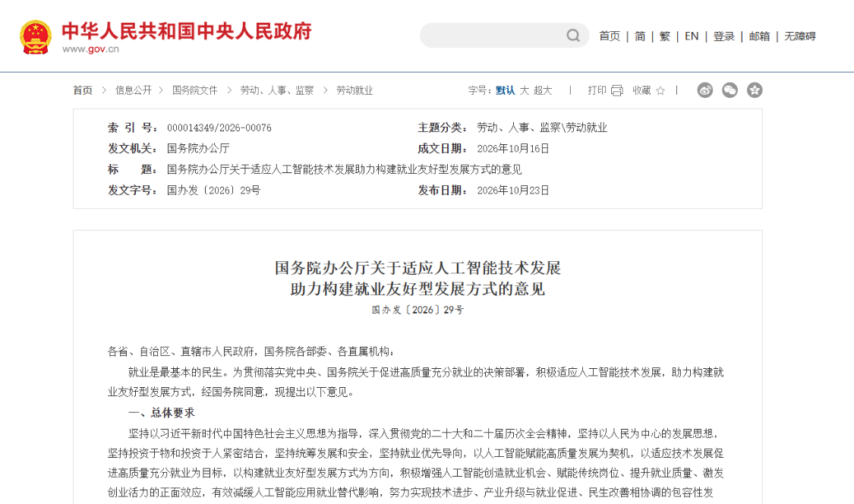The width and height of the screenshot is (854, 504).
Task: Share to Qzone star icon
Action: (x=755, y=90)
